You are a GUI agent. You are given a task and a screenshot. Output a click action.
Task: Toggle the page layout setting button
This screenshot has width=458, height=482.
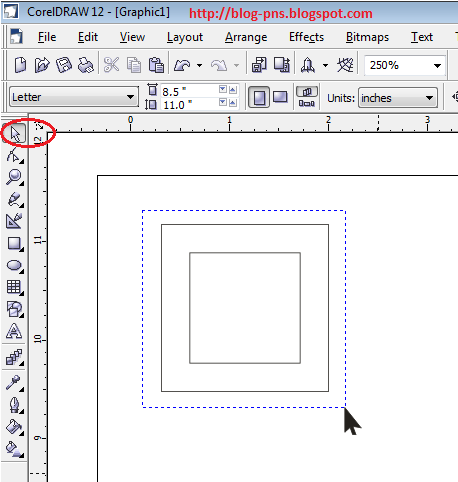point(307,97)
